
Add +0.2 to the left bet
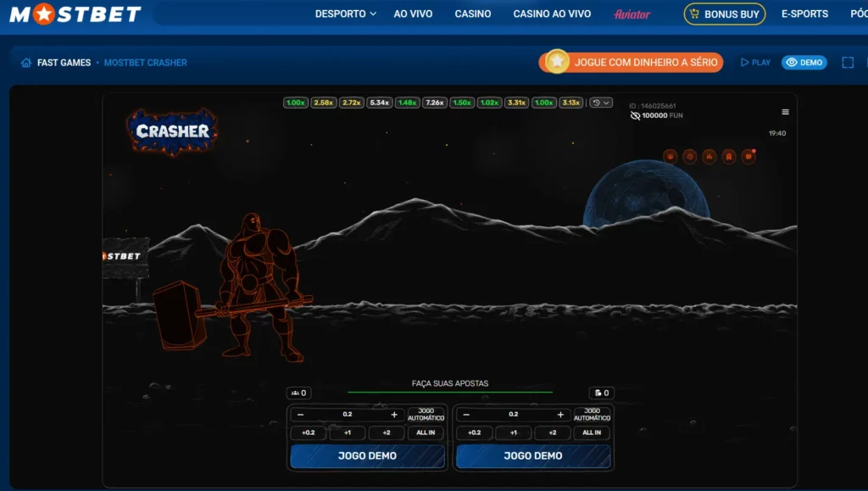click(309, 432)
